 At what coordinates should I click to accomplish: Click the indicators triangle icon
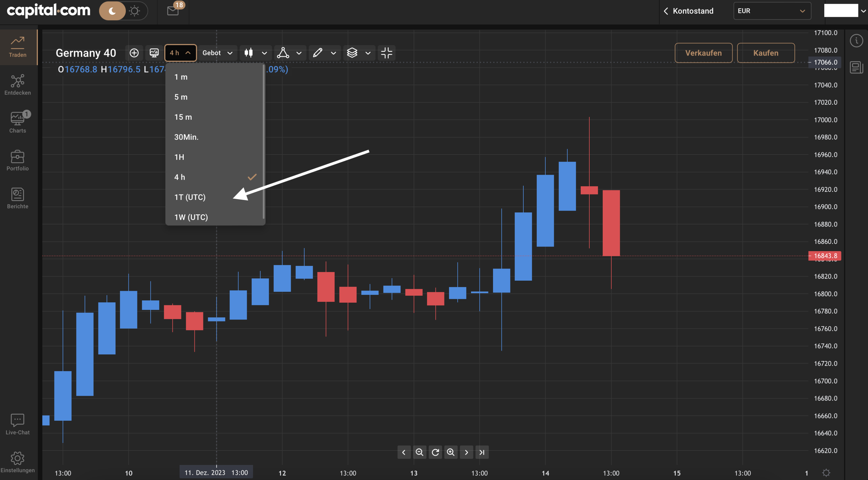tap(283, 53)
